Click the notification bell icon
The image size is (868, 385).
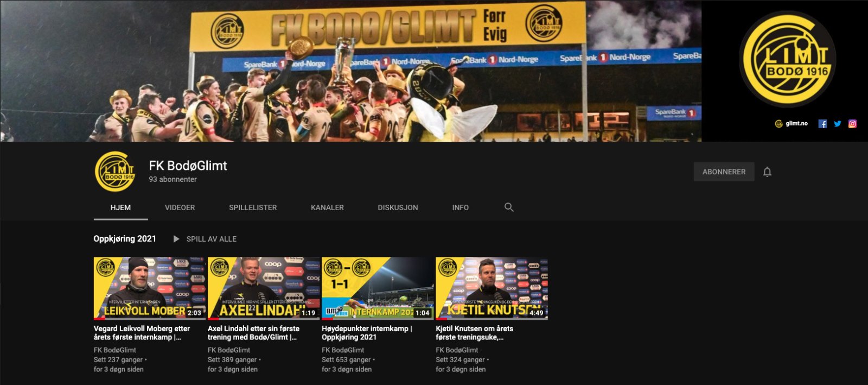767,172
